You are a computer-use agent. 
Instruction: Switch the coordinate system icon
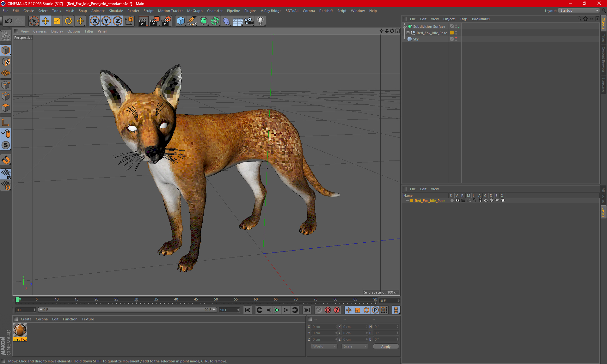(129, 21)
